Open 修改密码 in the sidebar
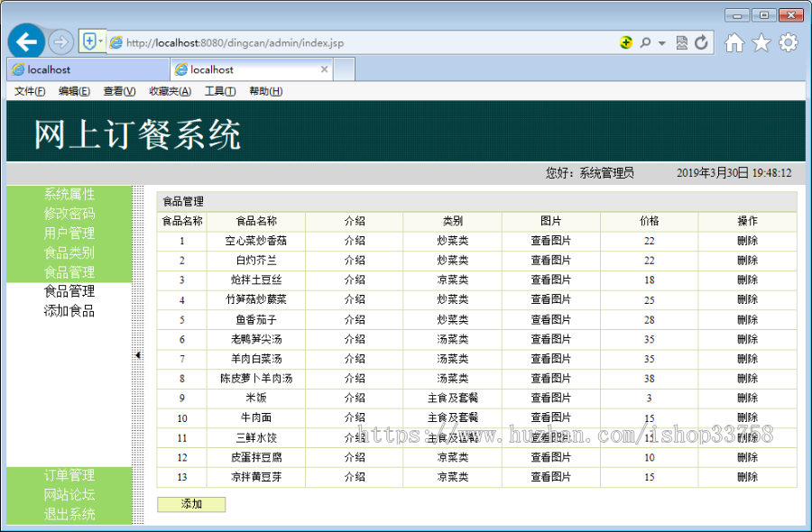Image resolution: width=812 pixels, height=532 pixels. click(x=70, y=214)
